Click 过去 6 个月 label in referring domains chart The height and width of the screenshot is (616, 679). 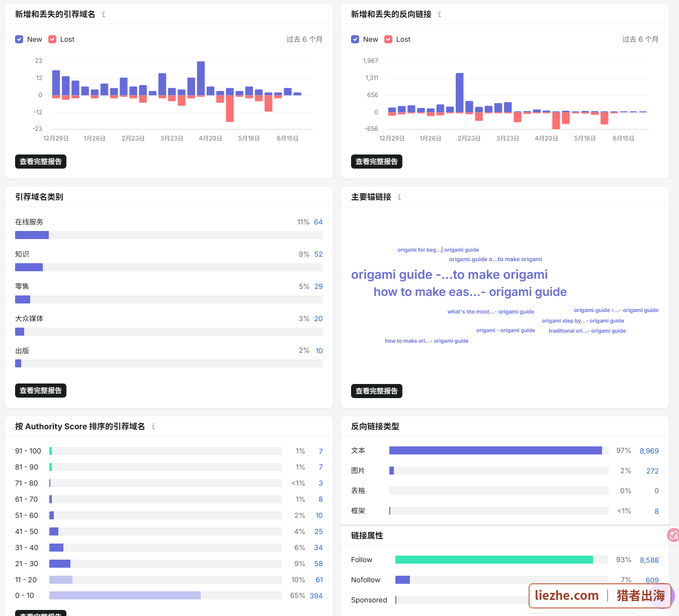[x=304, y=39]
